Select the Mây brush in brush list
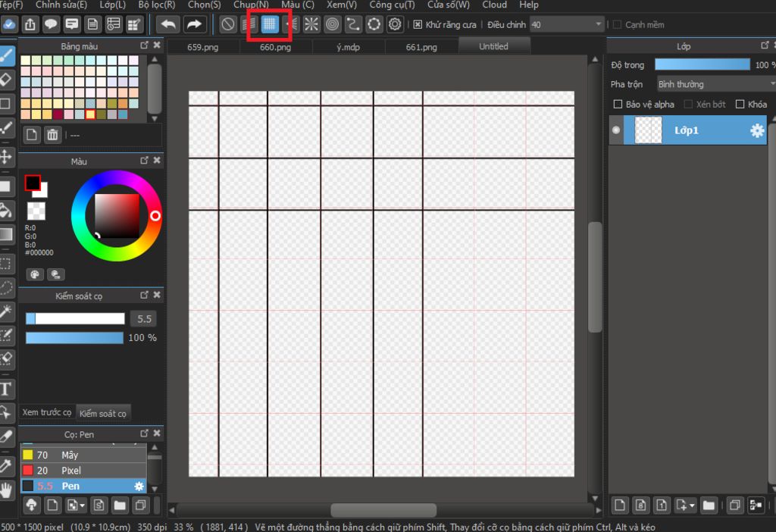The height and width of the screenshot is (532, 776). pos(83,455)
